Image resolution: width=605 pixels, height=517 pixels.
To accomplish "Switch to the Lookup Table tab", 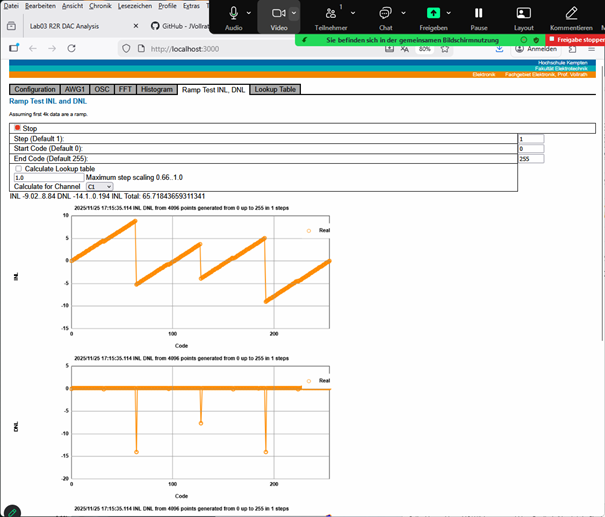I will tap(275, 90).
